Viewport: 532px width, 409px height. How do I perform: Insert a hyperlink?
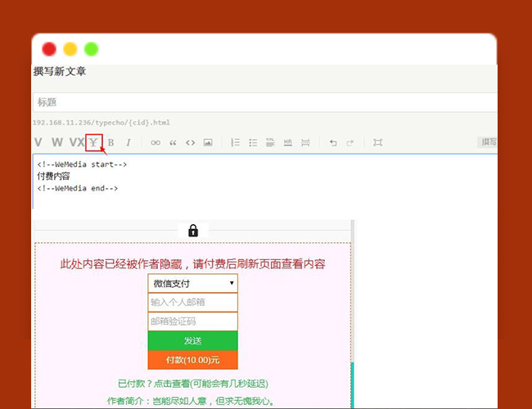[156, 142]
